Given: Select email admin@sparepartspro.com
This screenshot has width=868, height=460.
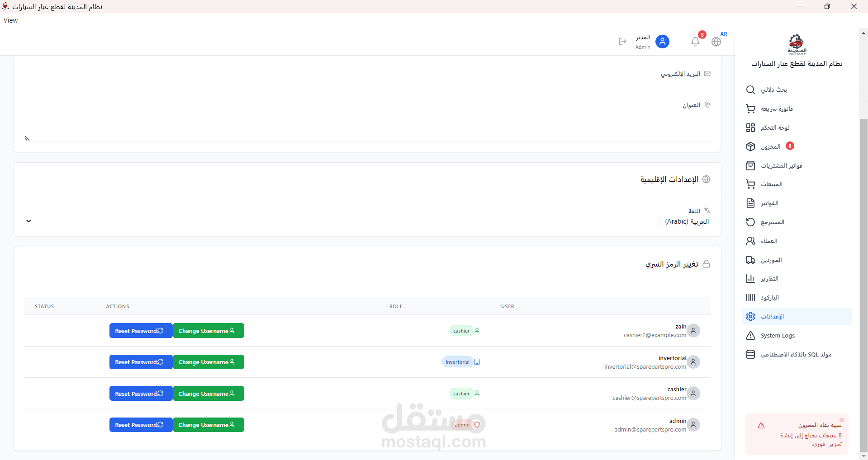Looking at the screenshot, I should [650, 430].
